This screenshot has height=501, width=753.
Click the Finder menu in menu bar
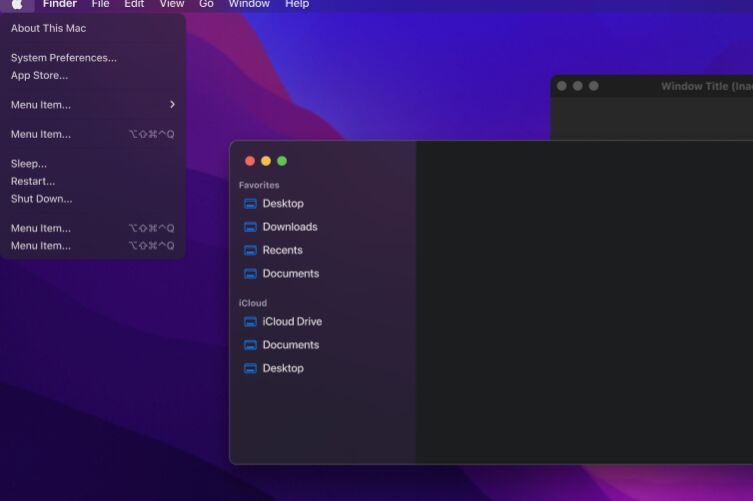pyautogui.click(x=60, y=4)
